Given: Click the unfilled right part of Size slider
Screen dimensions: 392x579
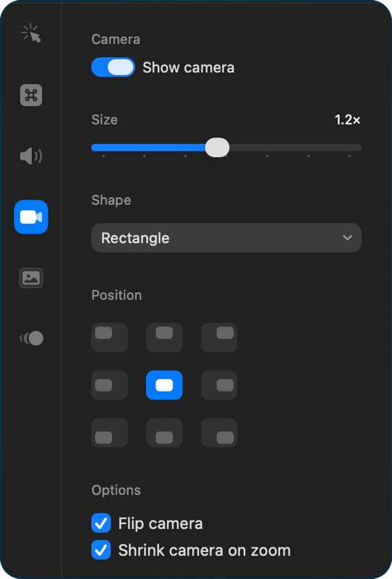Looking at the screenshot, I should pyautogui.click(x=295, y=148).
